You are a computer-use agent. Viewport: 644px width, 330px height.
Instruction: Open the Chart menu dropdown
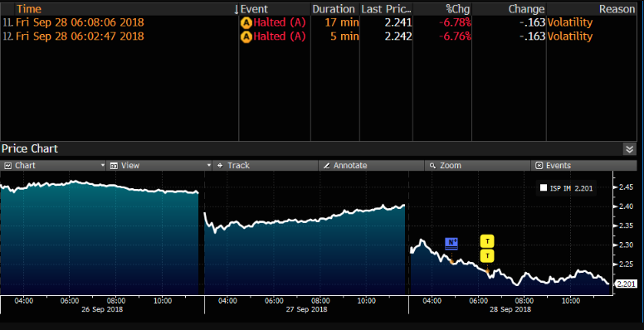point(53,165)
